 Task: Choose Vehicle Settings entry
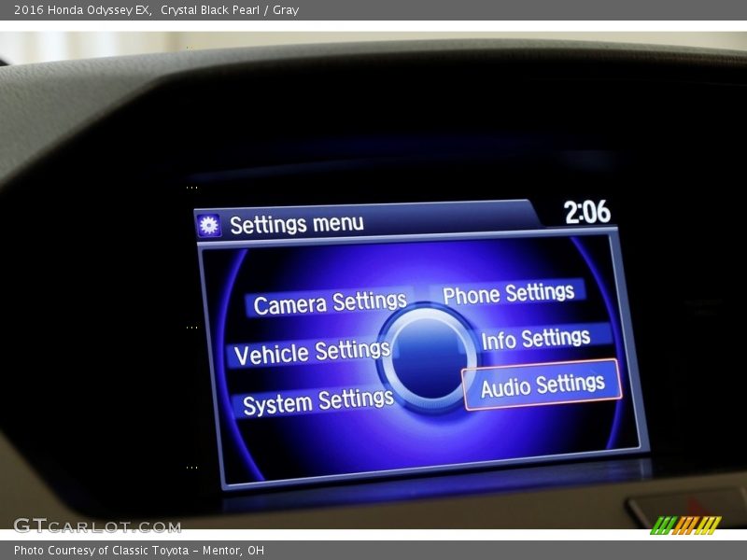click(312, 353)
